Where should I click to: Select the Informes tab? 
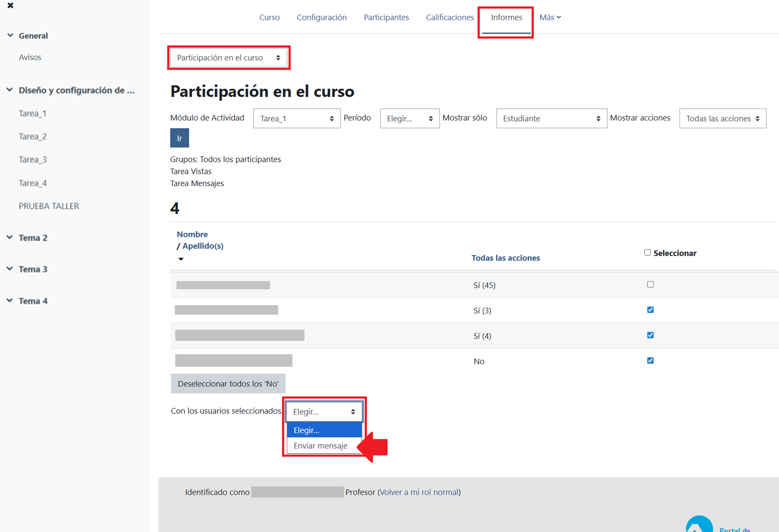click(x=507, y=17)
